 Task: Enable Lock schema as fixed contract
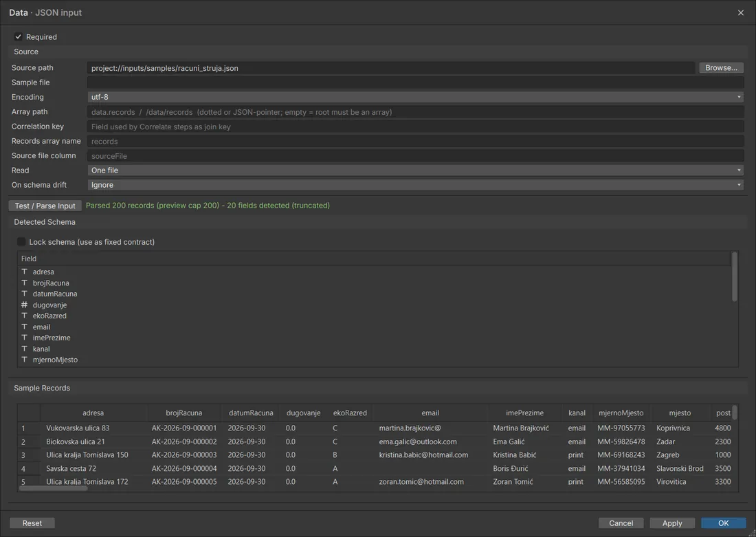coord(21,242)
